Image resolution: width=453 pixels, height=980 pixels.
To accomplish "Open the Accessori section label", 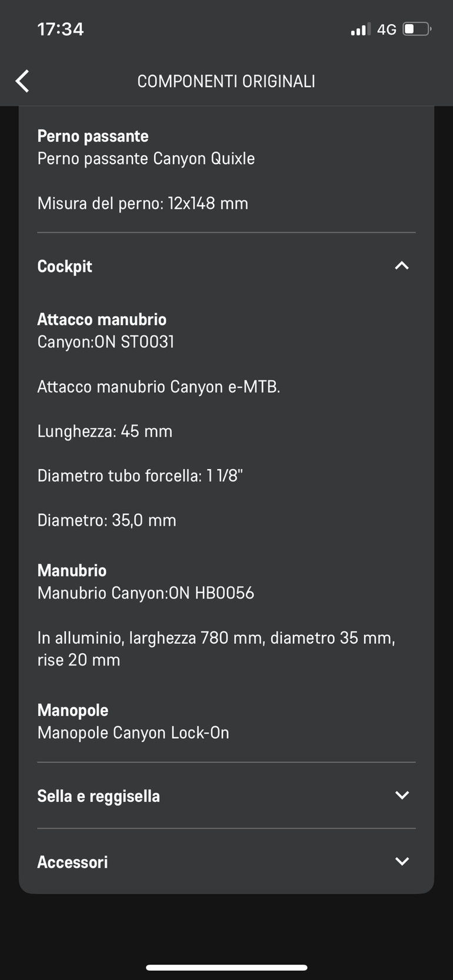I will click(x=72, y=862).
